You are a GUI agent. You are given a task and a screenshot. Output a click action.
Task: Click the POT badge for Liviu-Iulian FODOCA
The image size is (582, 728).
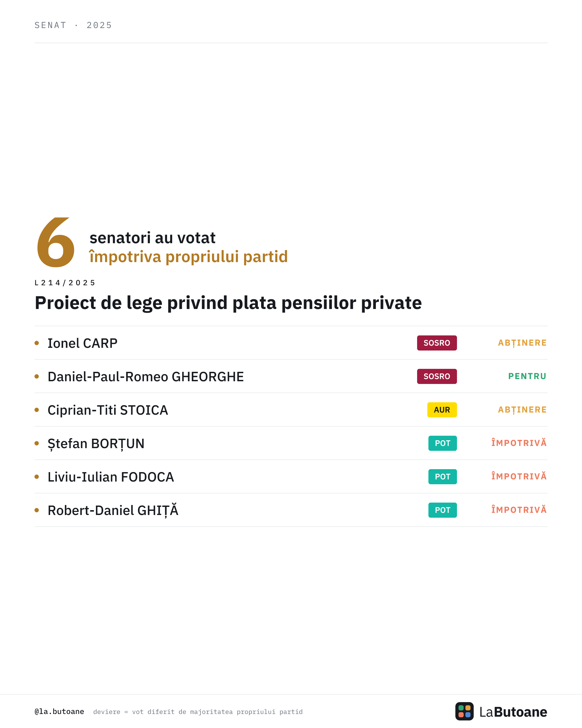[x=443, y=477]
